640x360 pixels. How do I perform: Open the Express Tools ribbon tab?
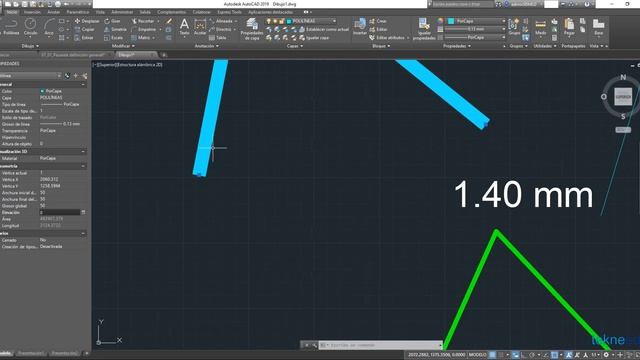(229, 12)
